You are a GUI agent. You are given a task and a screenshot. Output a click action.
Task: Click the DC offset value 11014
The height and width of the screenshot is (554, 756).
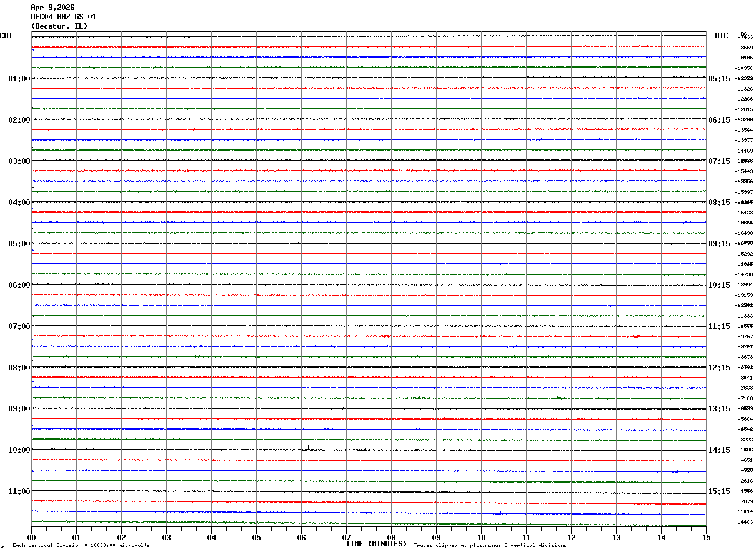tap(745, 511)
